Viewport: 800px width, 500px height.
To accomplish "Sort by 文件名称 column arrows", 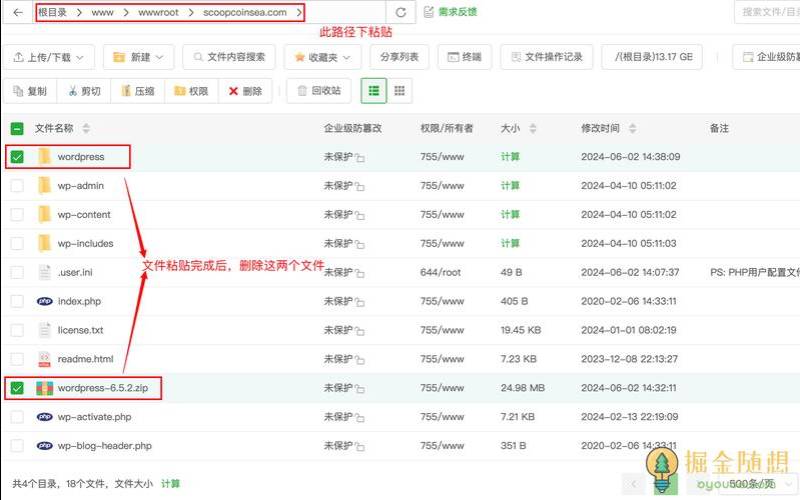I will click(86, 129).
